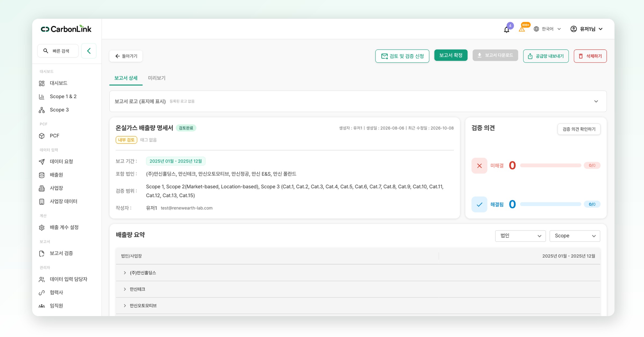Switch to the 미리보기 tab
This screenshot has height=337, width=644.
(x=157, y=78)
